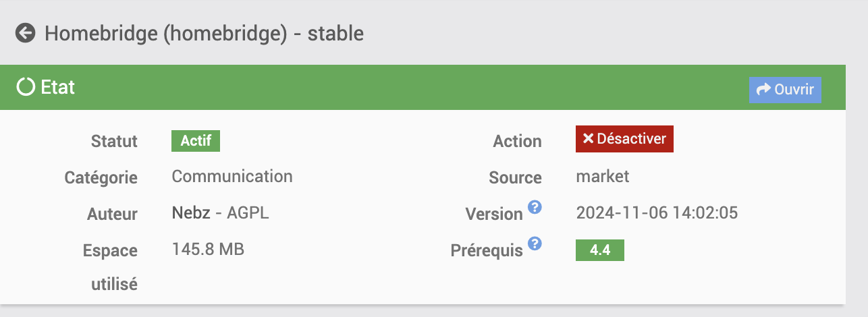Image resolution: width=868 pixels, height=317 pixels.
Task: Click the Etat panel heading text
Action: [58, 87]
